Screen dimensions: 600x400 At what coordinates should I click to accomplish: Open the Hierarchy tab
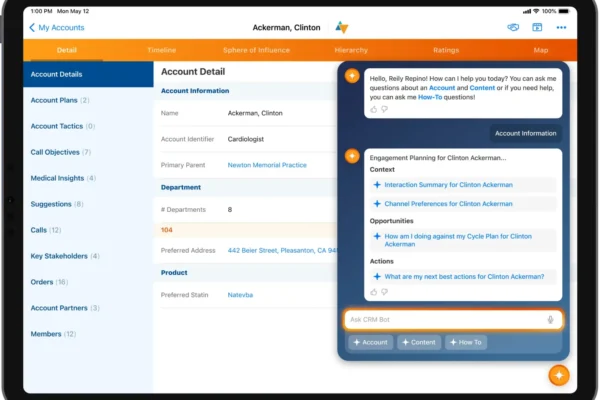click(351, 50)
